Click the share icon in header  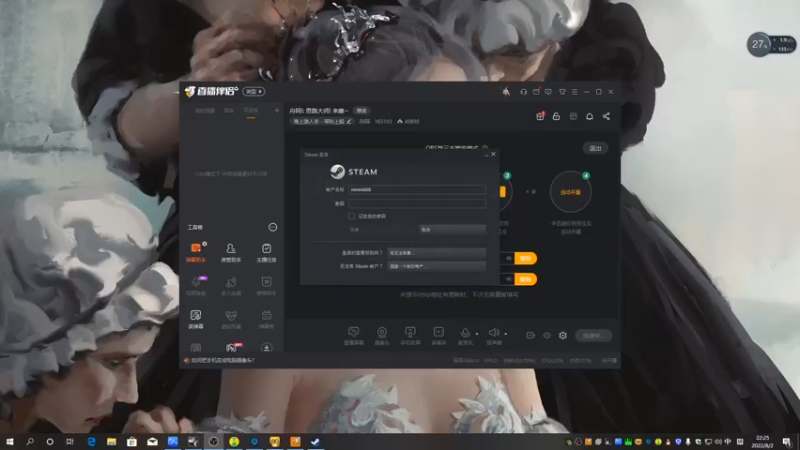606,116
